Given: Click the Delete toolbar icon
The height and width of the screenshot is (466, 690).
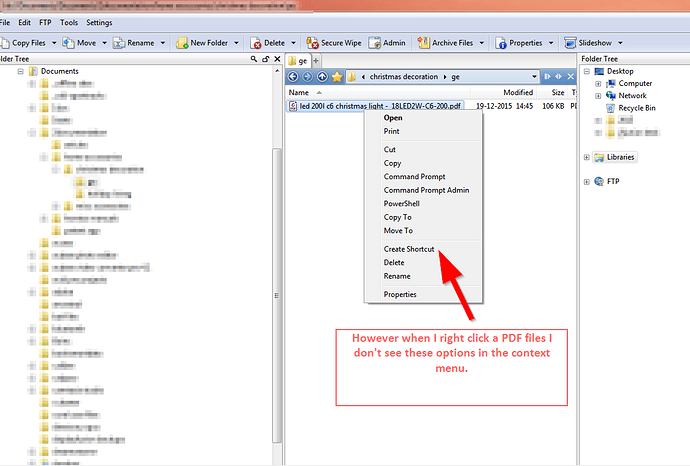Looking at the screenshot, I should tap(256, 43).
